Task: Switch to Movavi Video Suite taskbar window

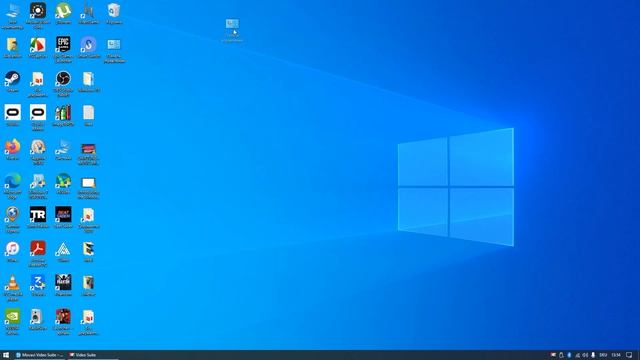Action: pos(39,355)
